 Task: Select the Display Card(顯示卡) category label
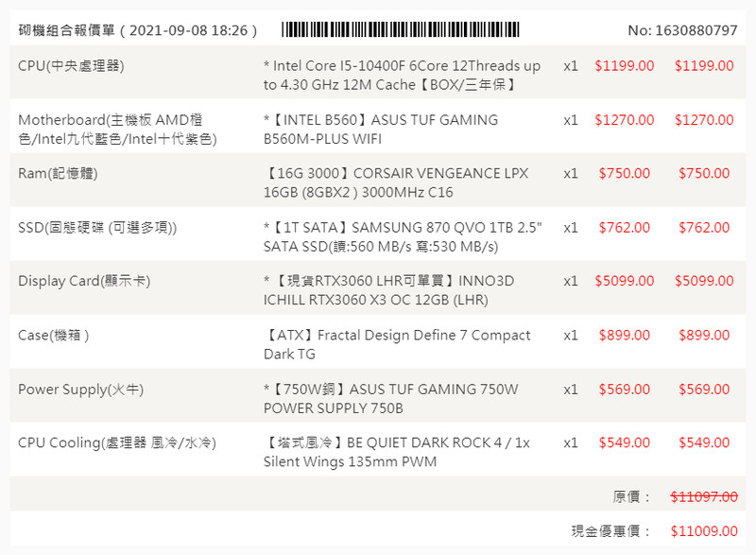[84, 282]
